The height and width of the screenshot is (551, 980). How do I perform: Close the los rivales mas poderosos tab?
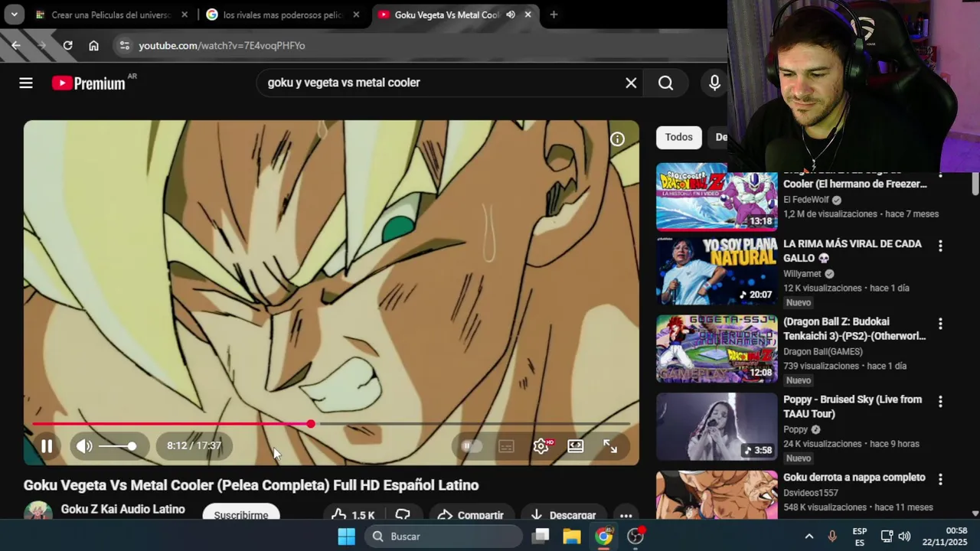click(356, 15)
